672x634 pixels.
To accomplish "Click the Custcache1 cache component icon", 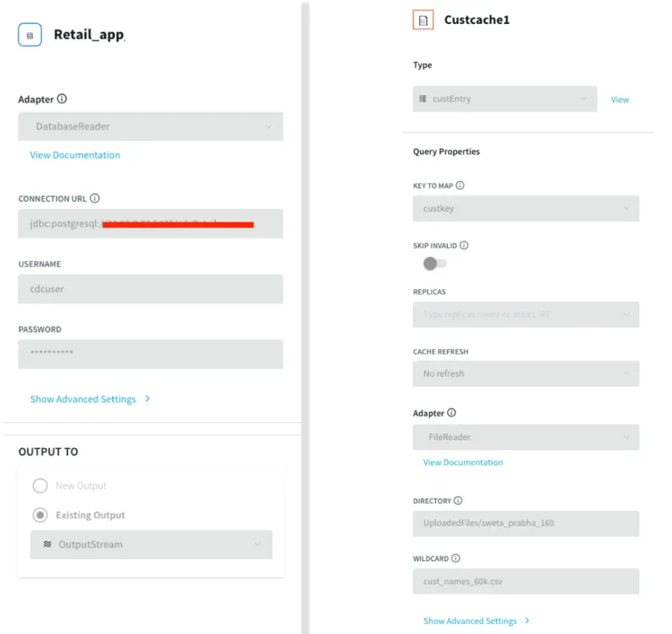I will tap(423, 21).
